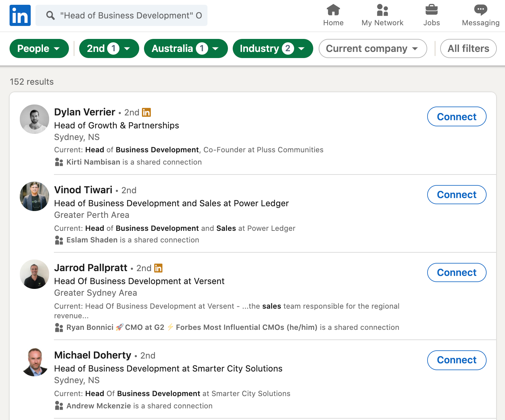Connect with Vinod Tiwari
This screenshot has width=505, height=420.
point(457,195)
